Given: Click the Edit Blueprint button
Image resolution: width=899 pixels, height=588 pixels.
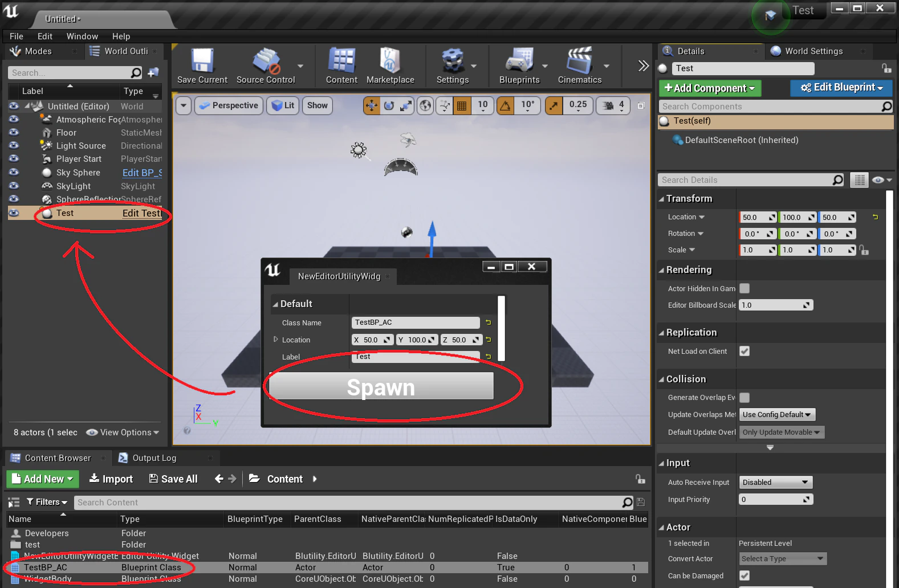Looking at the screenshot, I should click(841, 87).
